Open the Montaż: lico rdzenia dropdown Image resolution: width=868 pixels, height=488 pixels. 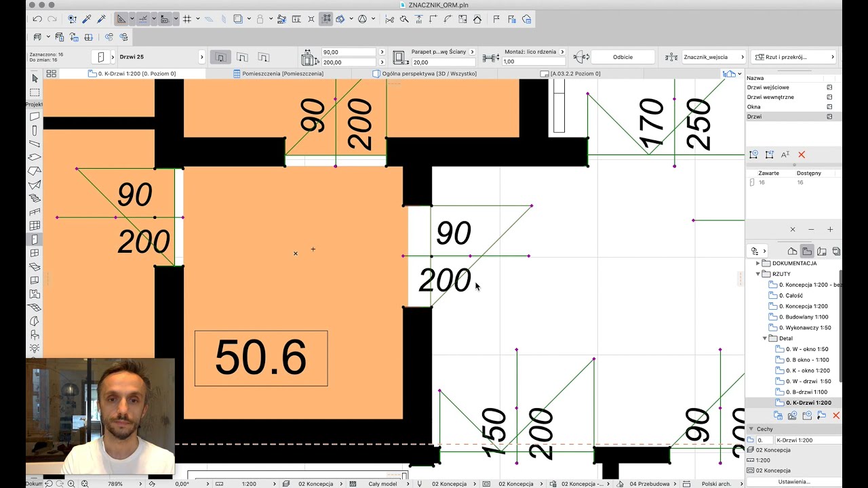click(562, 52)
